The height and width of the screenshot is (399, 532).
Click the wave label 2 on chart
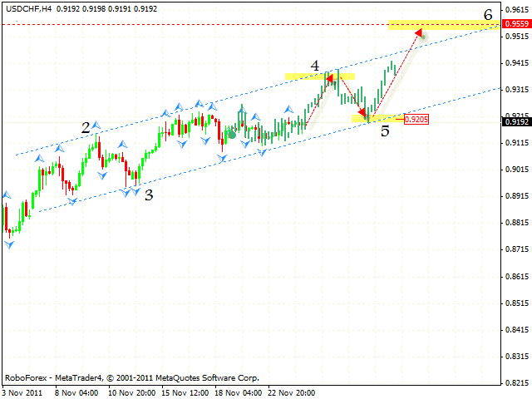[86, 128]
